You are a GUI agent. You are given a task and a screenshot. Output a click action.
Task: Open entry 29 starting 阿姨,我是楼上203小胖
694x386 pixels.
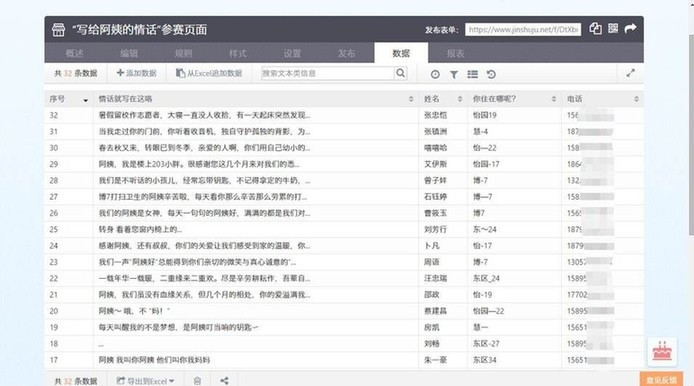(x=199, y=164)
